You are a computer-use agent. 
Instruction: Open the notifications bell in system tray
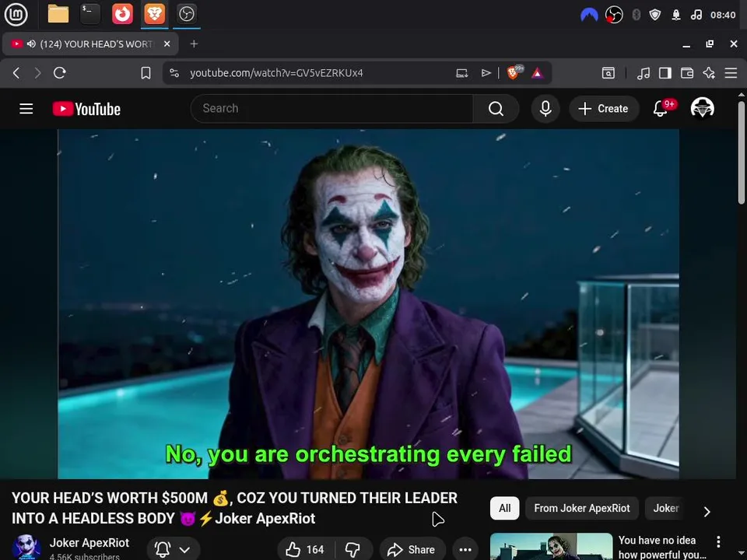pos(676,15)
